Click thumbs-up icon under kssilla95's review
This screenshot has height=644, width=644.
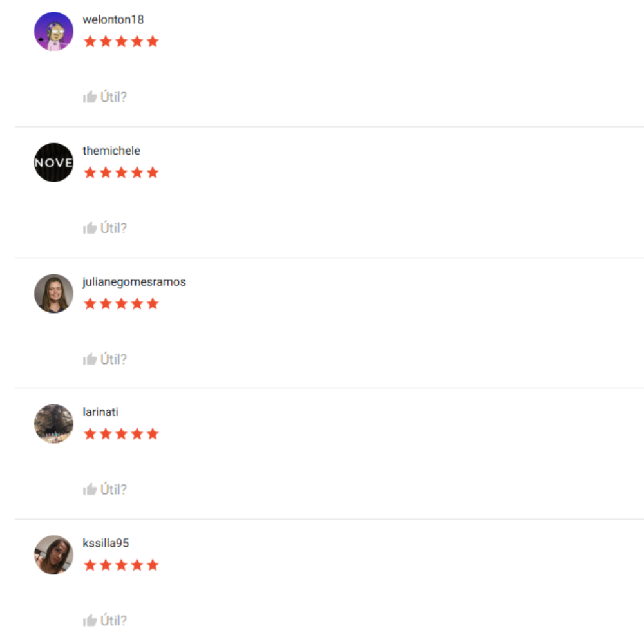(x=90, y=620)
